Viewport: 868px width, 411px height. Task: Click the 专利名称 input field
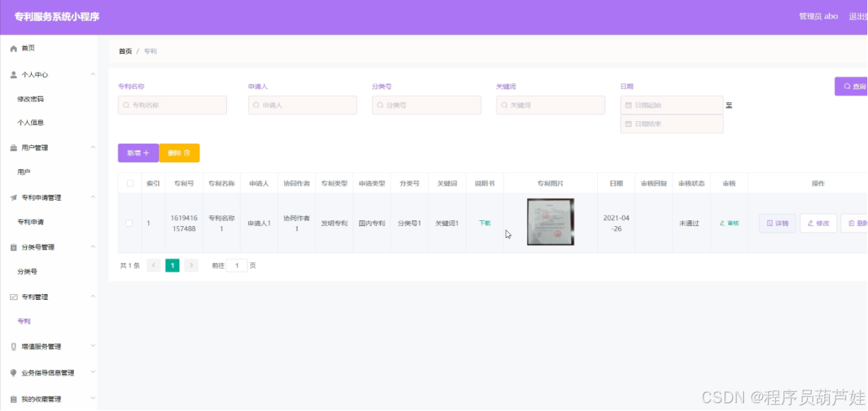click(x=172, y=105)
